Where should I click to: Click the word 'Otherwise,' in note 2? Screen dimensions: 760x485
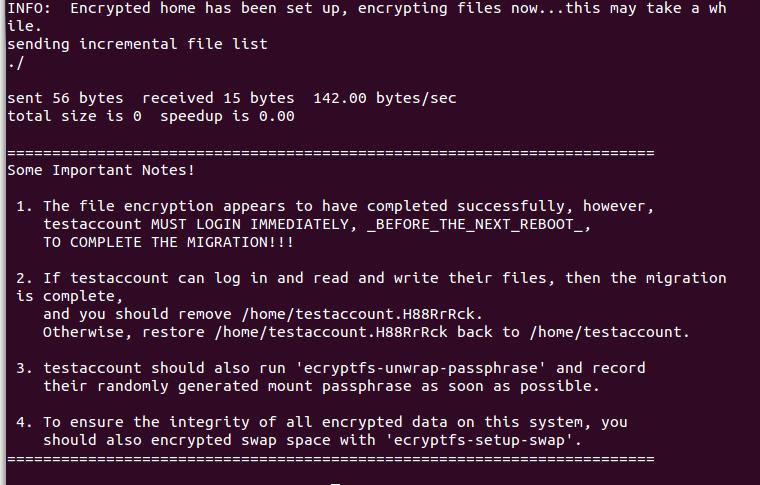point(87,332)
